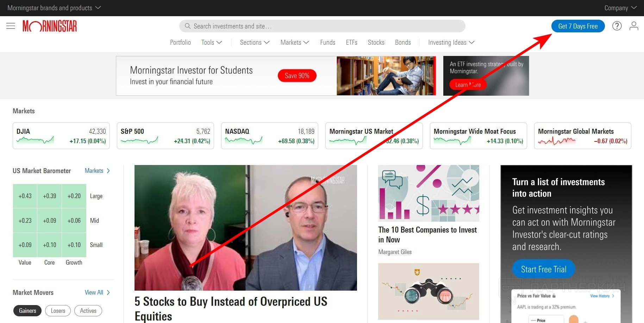Follow the View All link for Market Movers
The width and height of the screenshot is (644, 323).
[x=97, y=292]
